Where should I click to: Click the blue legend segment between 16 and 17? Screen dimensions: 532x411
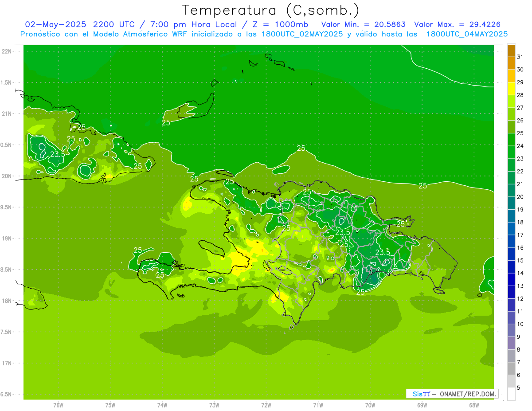tap(511, 241)
